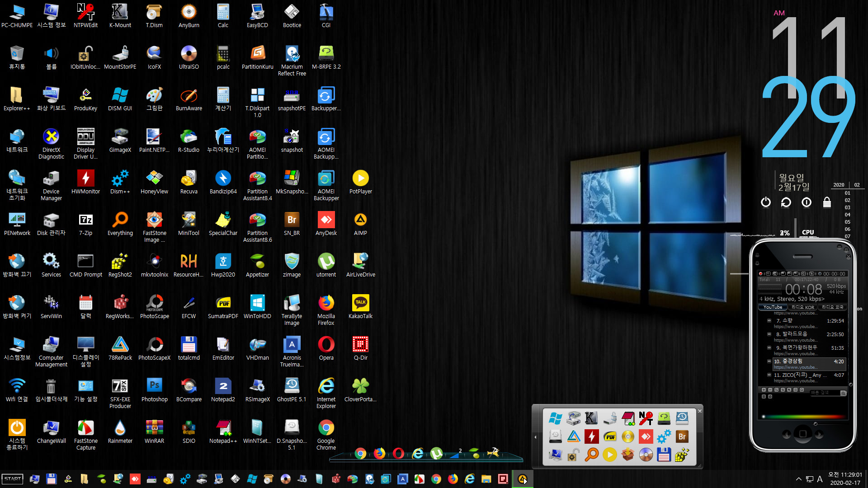Launch Firefox from the bottom dock
Image resolution: width=868 pixels, height=488 pixels.
(x=379, y=453)
